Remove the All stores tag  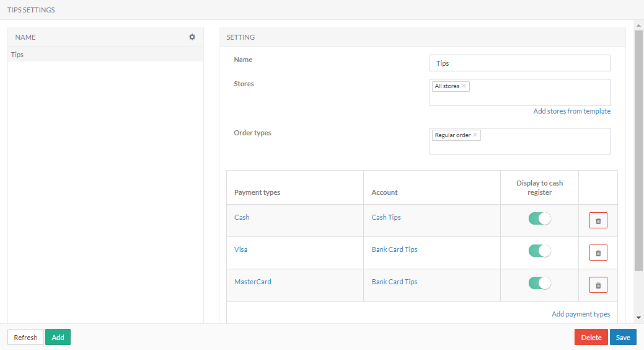coord(464,86)
